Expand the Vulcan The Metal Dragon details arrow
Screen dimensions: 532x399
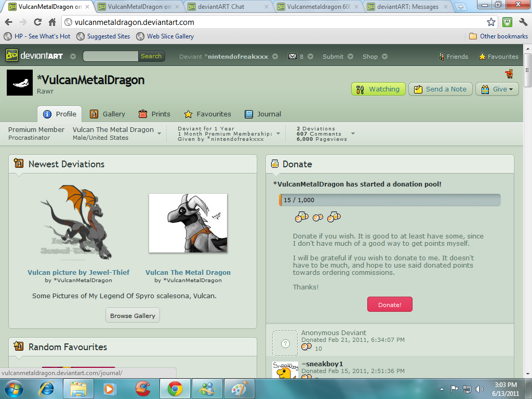(159, 134)
